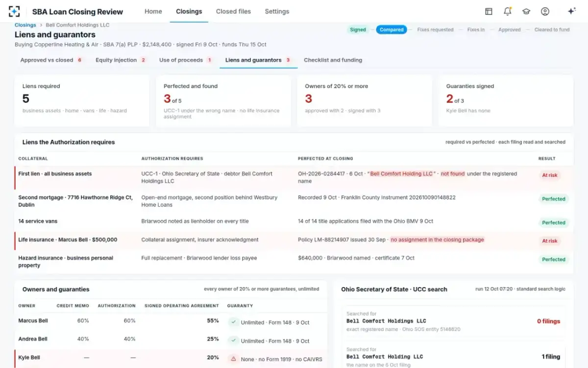The image size is (588, 368).
Task: Open the user account icon
Action: pos(545,11)
